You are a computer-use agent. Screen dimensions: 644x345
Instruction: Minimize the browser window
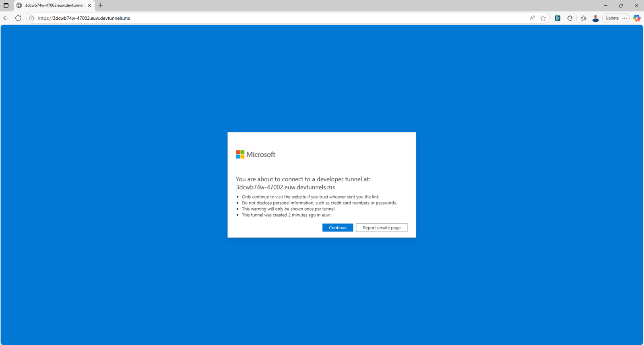coord(605,6)
